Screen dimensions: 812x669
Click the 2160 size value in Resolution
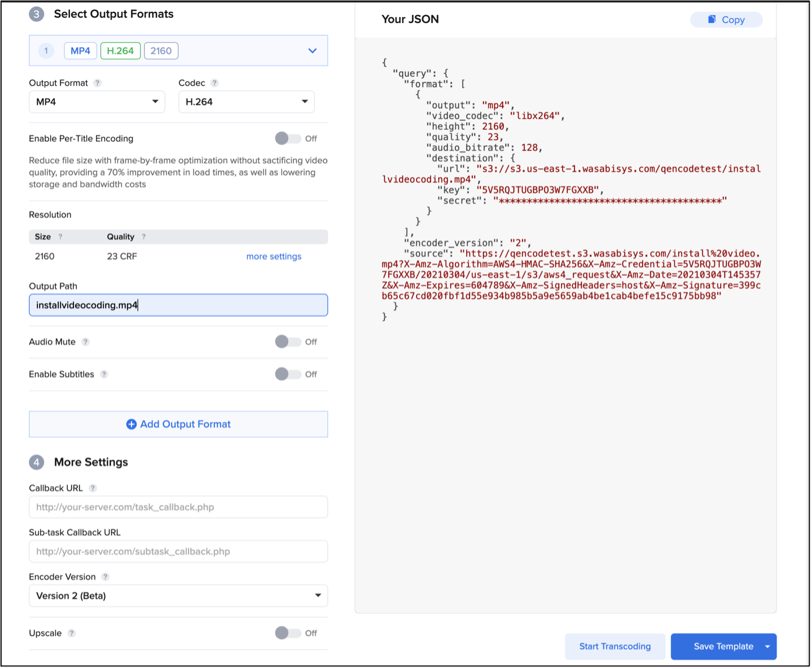[45, 257]
